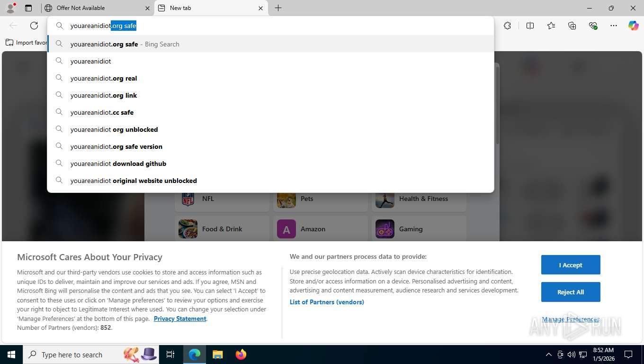
Task: Open the Manage Preferences link
Action: 571,319
